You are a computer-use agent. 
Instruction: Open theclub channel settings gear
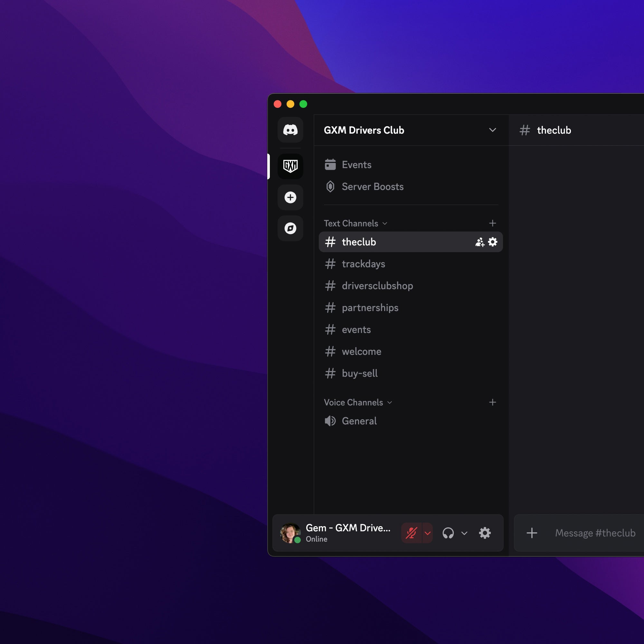tap(493, 242)
